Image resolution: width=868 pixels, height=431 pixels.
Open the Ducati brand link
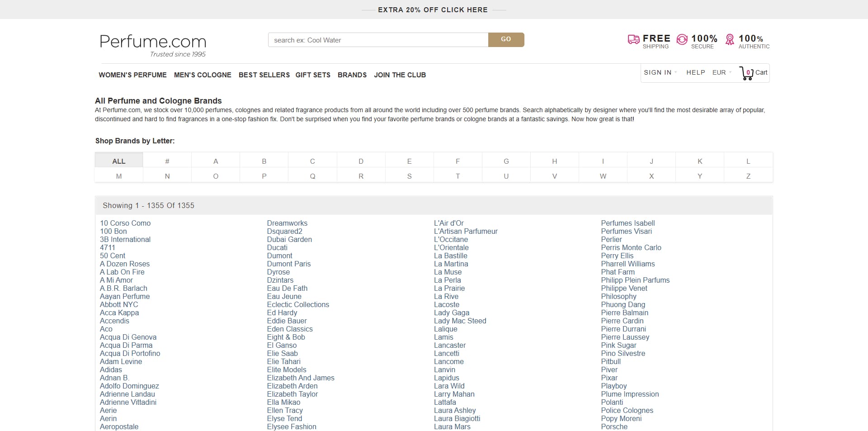277,247
